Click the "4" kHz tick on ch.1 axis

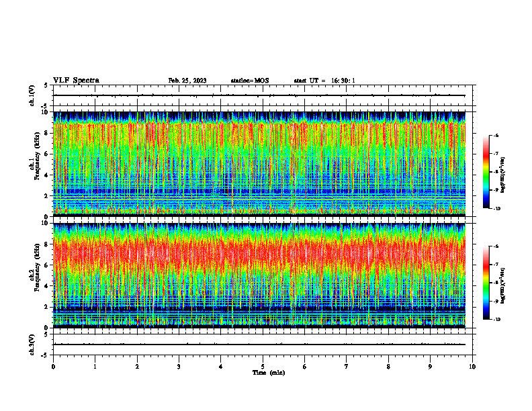(x=46, y=175)
